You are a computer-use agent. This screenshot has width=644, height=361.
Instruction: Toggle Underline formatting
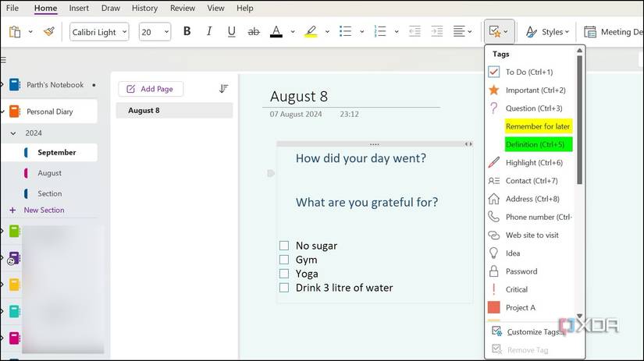point(231,32)
